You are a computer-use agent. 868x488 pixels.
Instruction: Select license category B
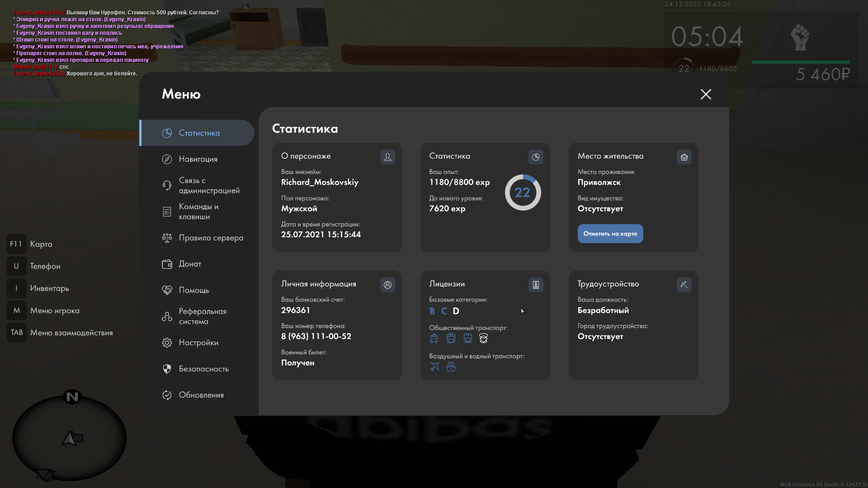432,311
